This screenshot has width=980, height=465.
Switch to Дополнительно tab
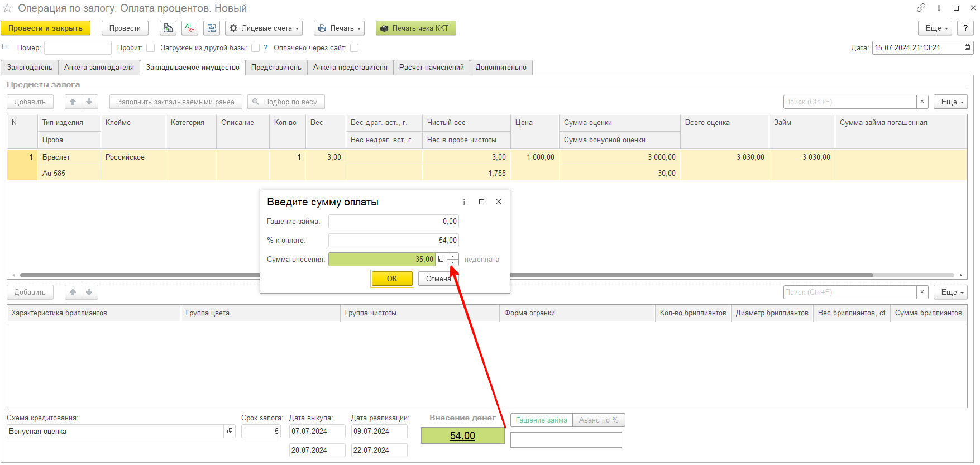pos(501,68)
